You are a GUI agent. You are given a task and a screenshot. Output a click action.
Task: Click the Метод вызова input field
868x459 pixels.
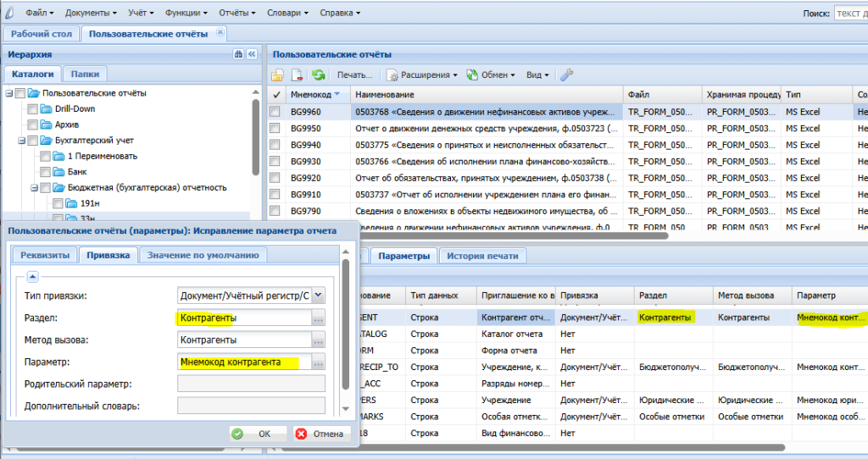[245, 340]
